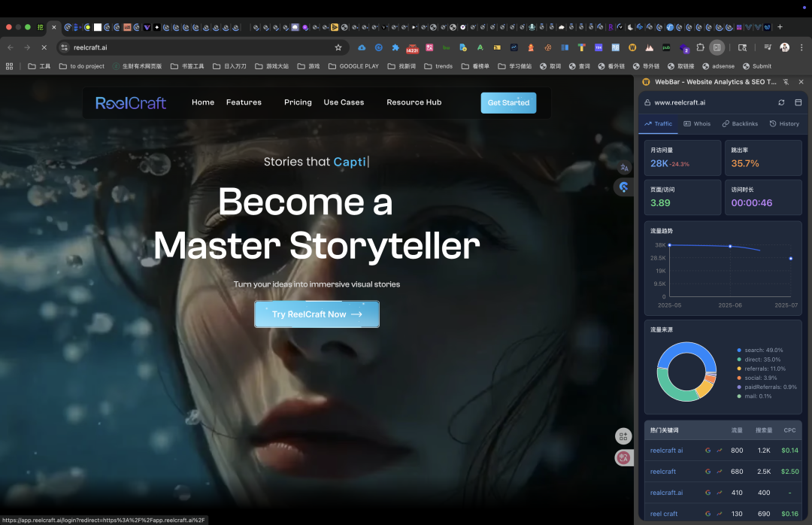The height and width of the screenshot is (525, 812).
Task: Unpin the WebBar side panel
Action: click(x=786, y=82)
